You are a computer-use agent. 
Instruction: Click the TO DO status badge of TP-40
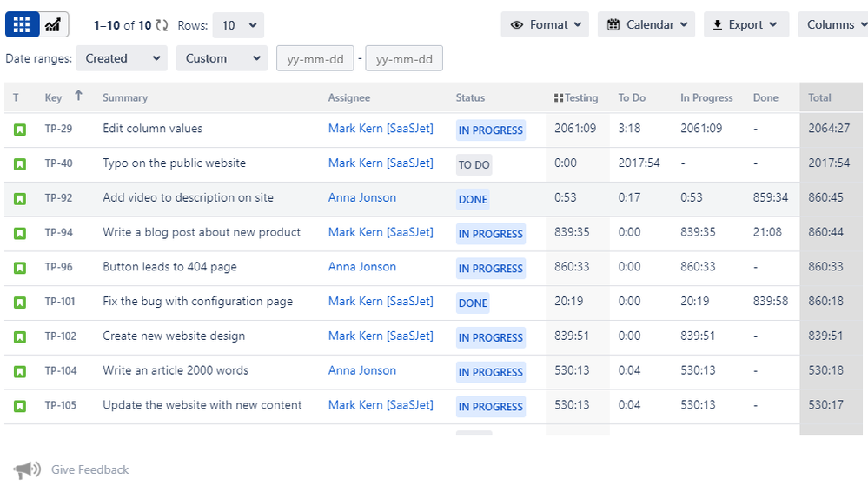(x=474, y=164)
